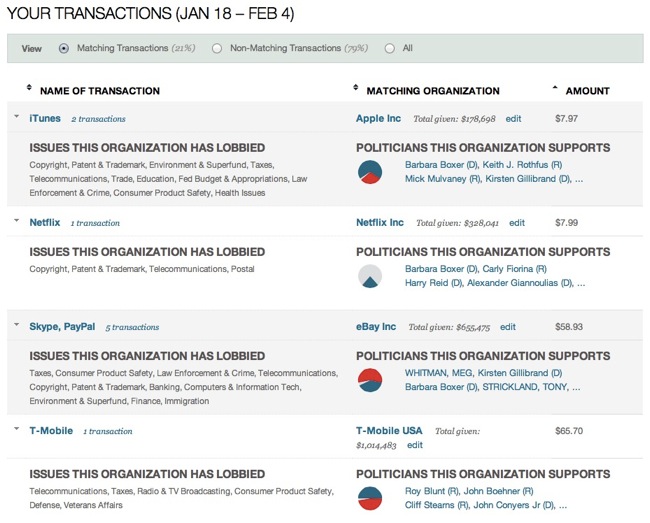The width and height of the screenshot is (650, 523).
Task: Click iTunes '2 transactions' count
Action: pyautogui.click(x=98, y=119)
